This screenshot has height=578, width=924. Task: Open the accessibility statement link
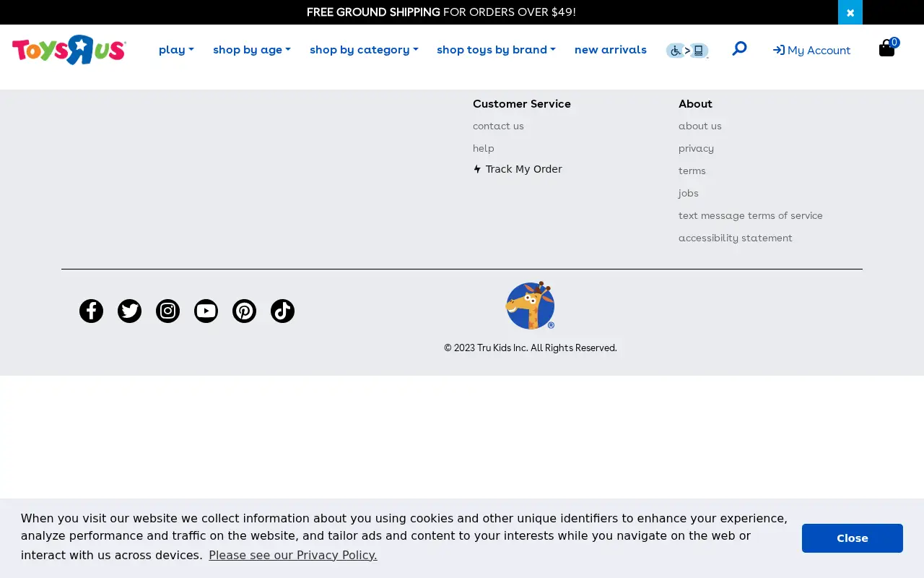[x=736, y=238]
